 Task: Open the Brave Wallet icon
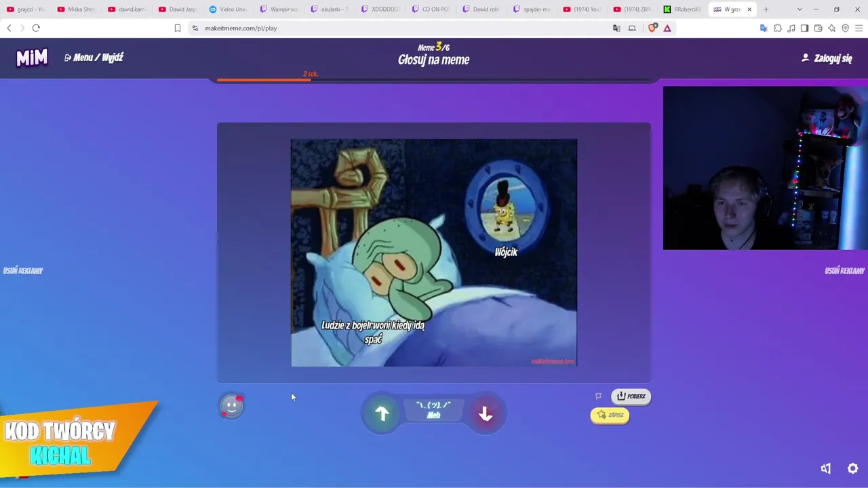point(818,28)
